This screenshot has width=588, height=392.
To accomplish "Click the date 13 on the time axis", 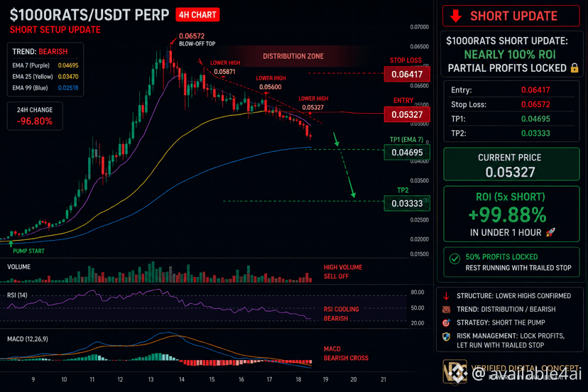I will point(151,380).
